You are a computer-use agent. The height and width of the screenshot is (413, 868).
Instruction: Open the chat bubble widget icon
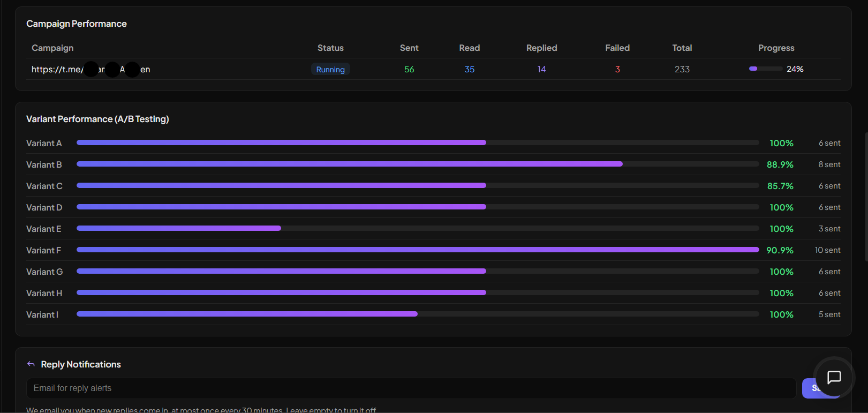834,377
